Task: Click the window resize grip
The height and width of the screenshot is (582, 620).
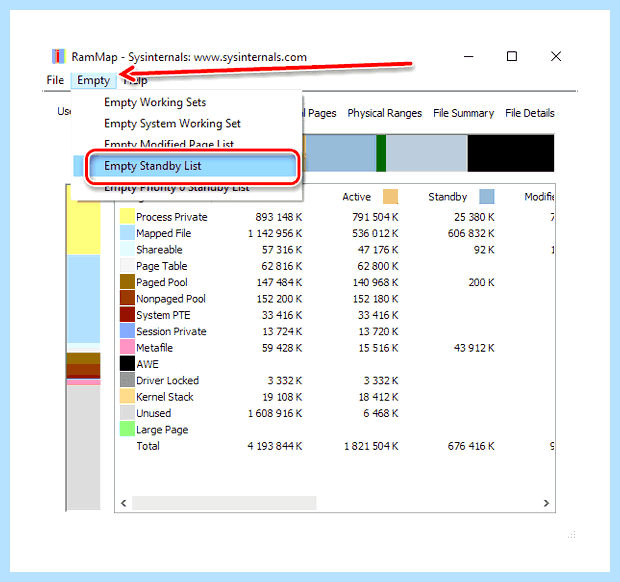Action: coord(572,535)
